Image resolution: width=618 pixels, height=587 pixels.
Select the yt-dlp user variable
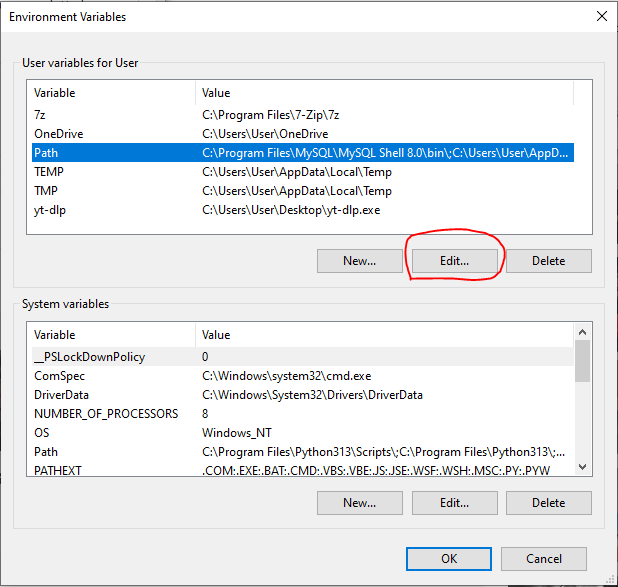(x=303, y=210)
